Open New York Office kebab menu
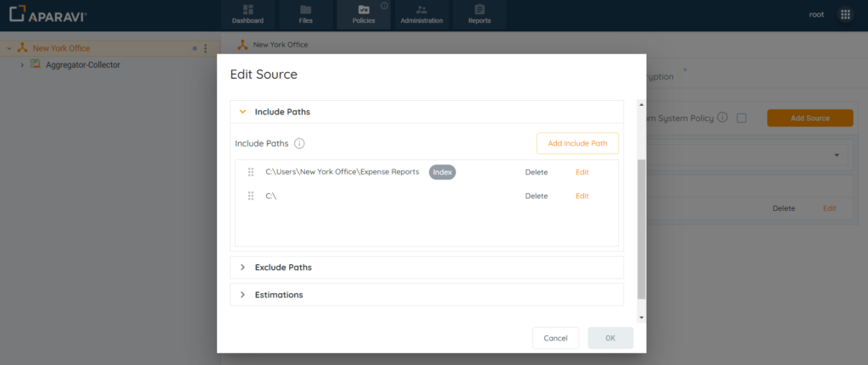868x365 pixels. coord(205,48)
